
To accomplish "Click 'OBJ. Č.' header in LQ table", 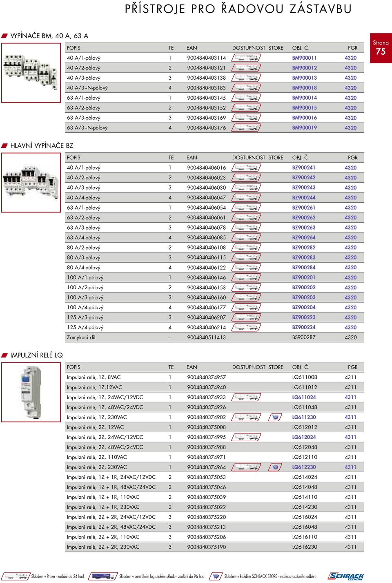I will point(301,367).
